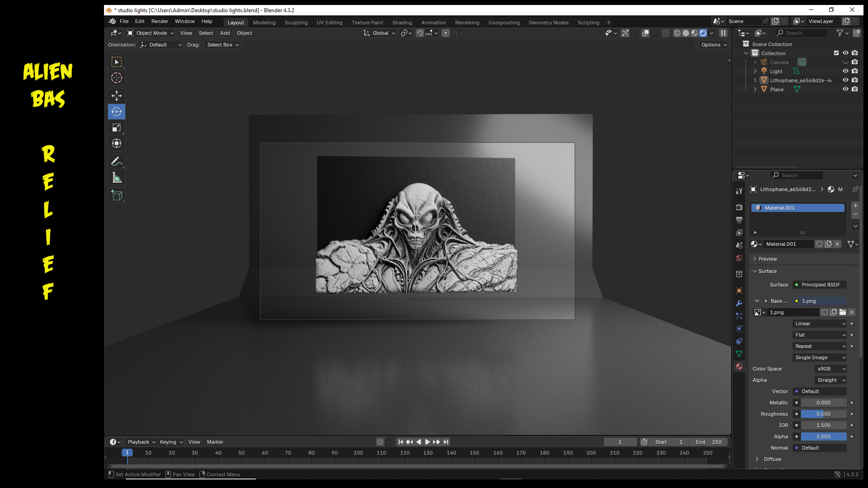The image size is (868, 488).
Task: Click the Roughness value slider
Action: (823, 414)
